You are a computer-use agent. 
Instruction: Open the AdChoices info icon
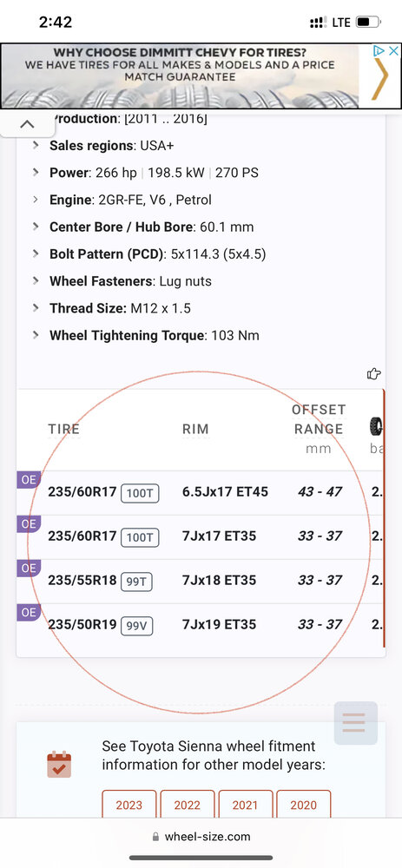379,51
